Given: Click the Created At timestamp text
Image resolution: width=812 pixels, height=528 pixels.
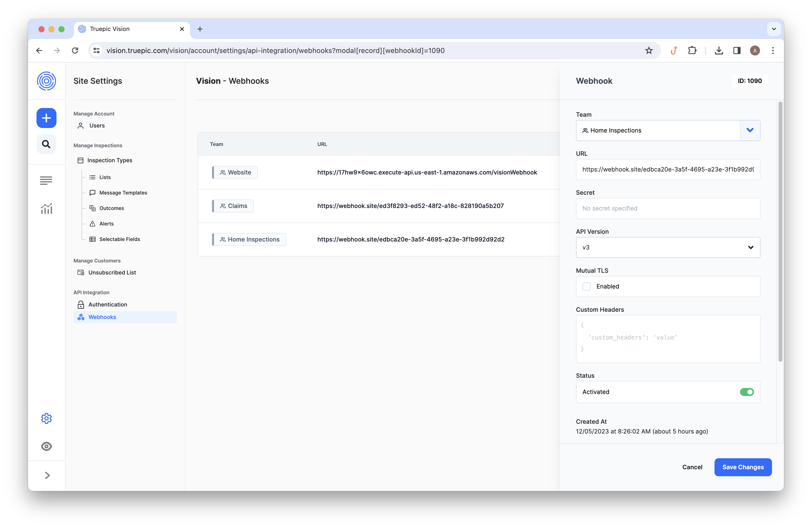Looking at the screenshot, I should pyautogui.click(x=642, y=431).
